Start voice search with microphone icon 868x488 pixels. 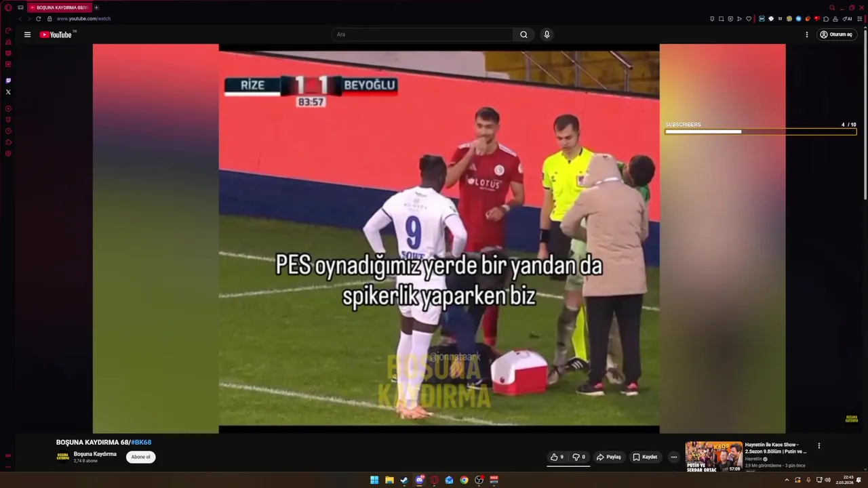[x=547, y=35]
